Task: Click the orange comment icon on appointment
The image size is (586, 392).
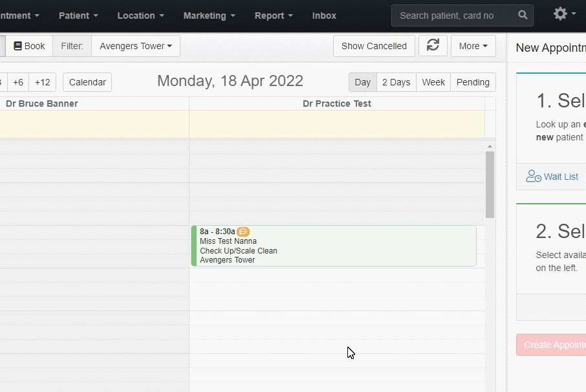Action: tap(243, 232)
